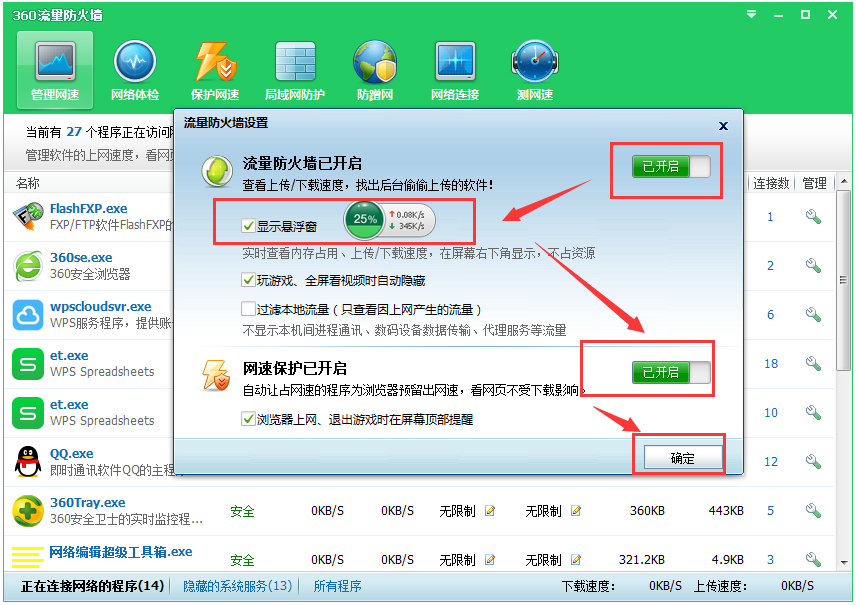This screenshot has width=856, height=605.
Task: Open the 局域网防护 tool
Action: pos(295,70)
